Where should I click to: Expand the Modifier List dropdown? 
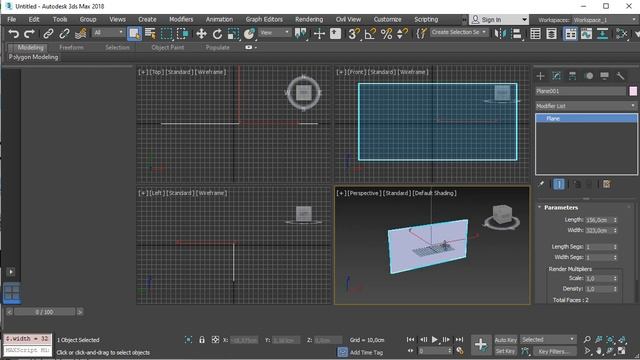coord(586,106)
